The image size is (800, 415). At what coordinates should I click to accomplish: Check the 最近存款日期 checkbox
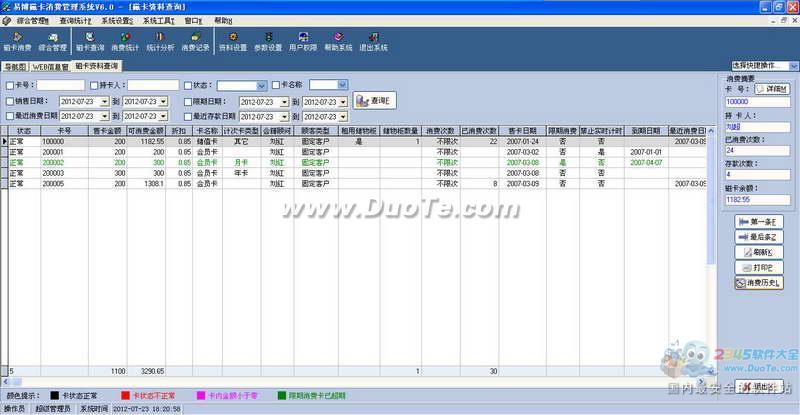(190, 117)
